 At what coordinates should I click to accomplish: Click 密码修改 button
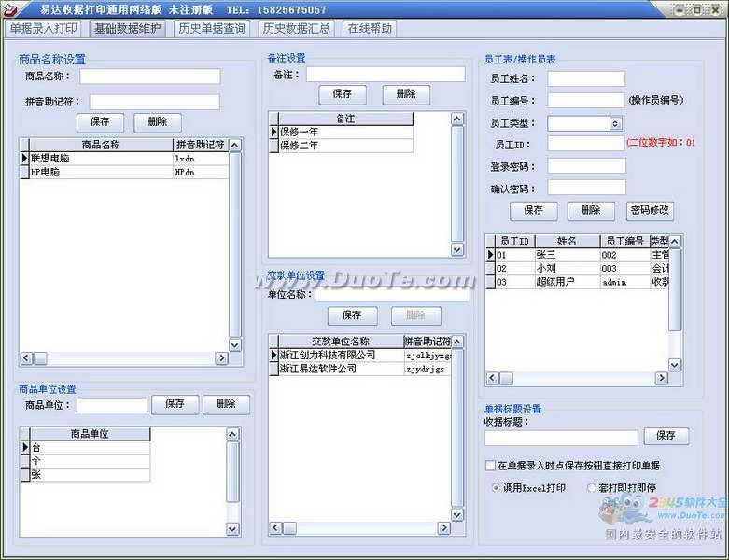(x=650, y=211)
